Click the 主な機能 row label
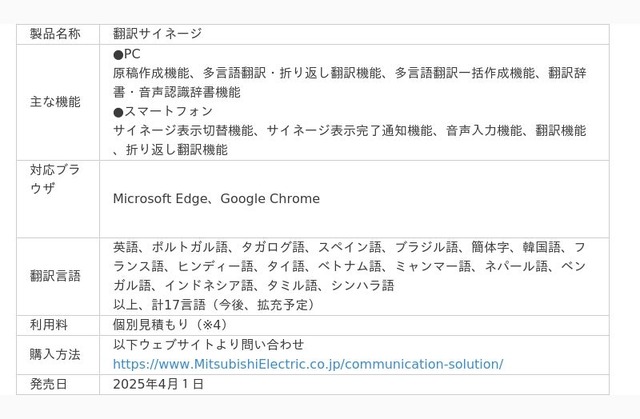The width and height of the screenshot is (640, 419). (55, 102)
